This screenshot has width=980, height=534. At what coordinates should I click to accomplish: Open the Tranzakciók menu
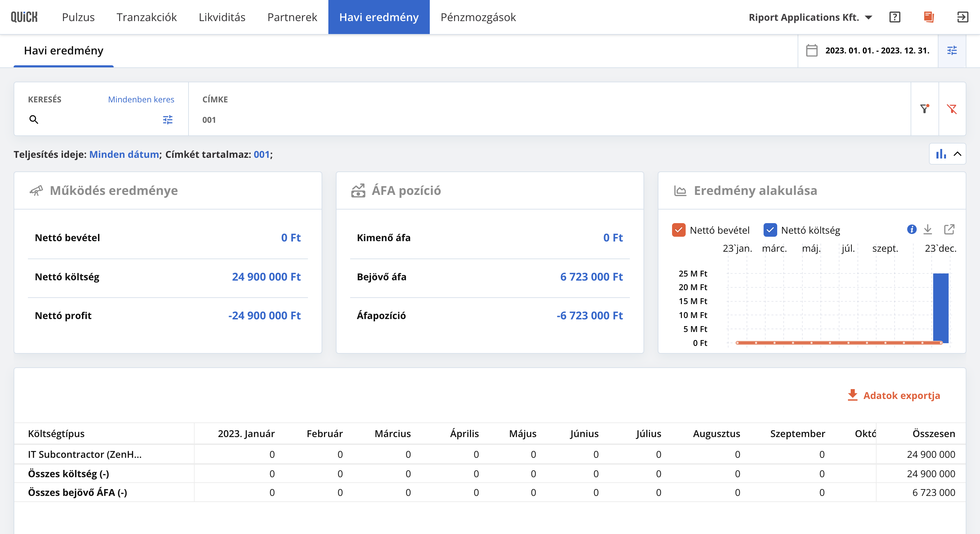click(146, 17)
